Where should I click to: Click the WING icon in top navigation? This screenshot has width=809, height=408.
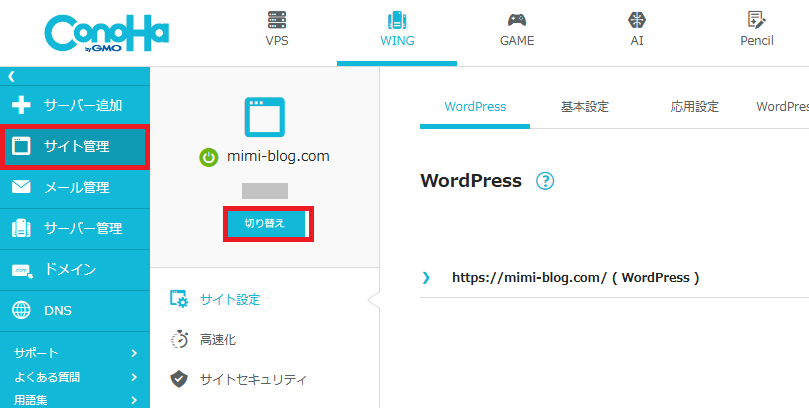pos(397,20)
